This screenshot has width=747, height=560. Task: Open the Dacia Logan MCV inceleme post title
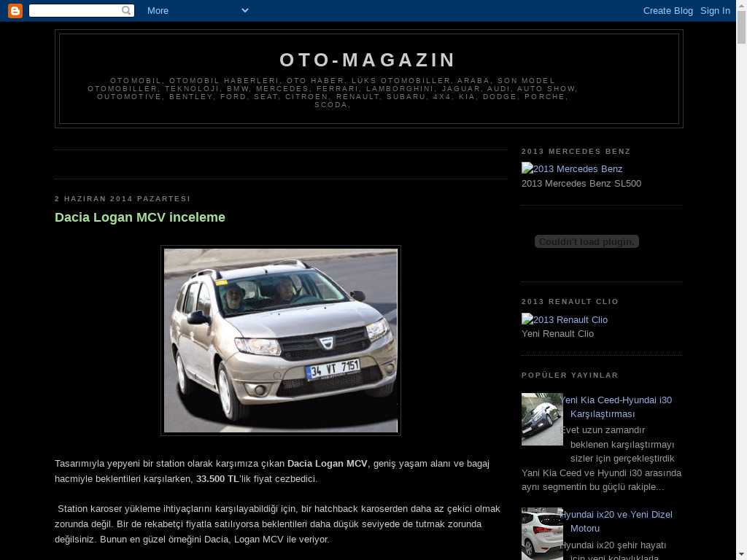[140, 217]
